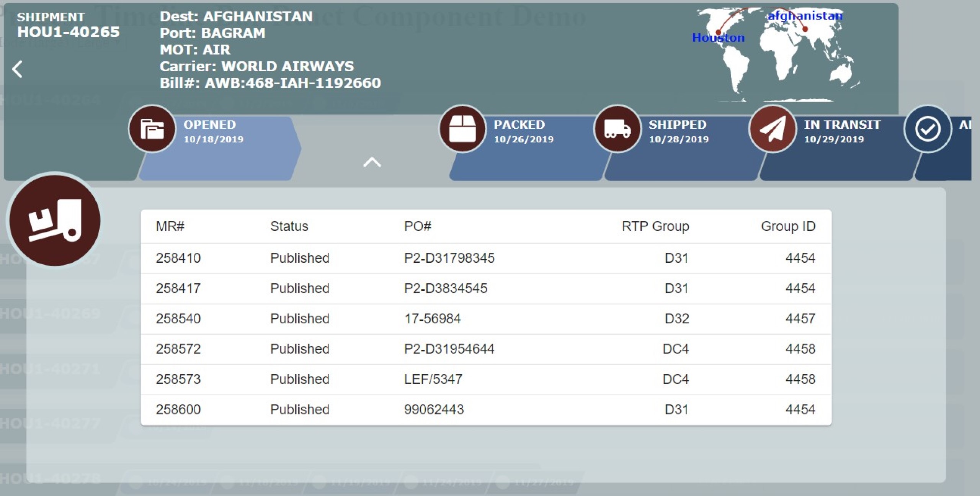Sort by the MR# column header
Image resolution: width=980 pixels, height=496 pixels.
(x=170, y=226)
